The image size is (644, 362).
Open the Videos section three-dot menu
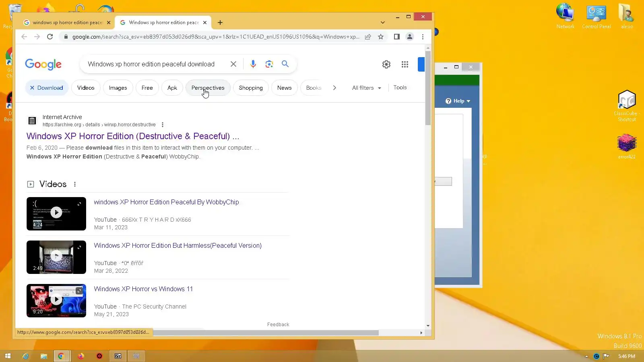click(75, 184)
